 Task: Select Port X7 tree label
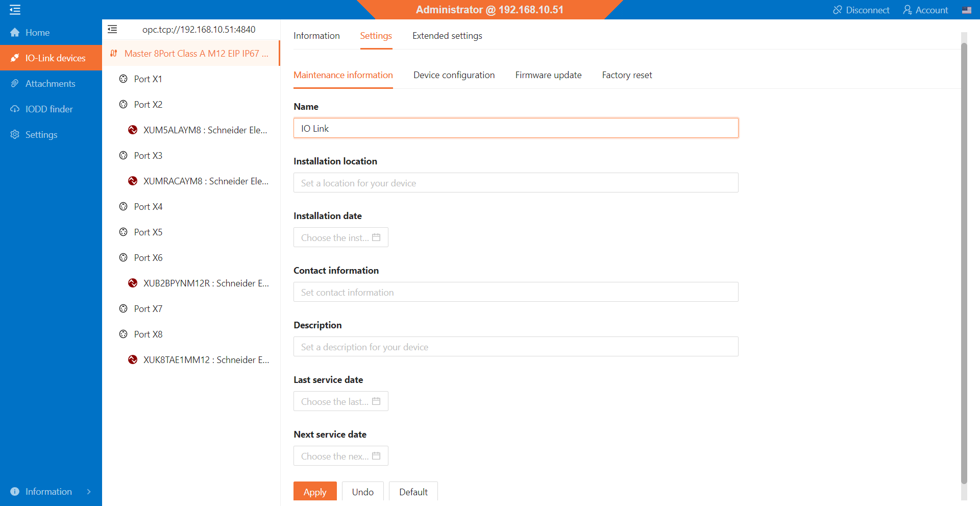click(148, 309)
